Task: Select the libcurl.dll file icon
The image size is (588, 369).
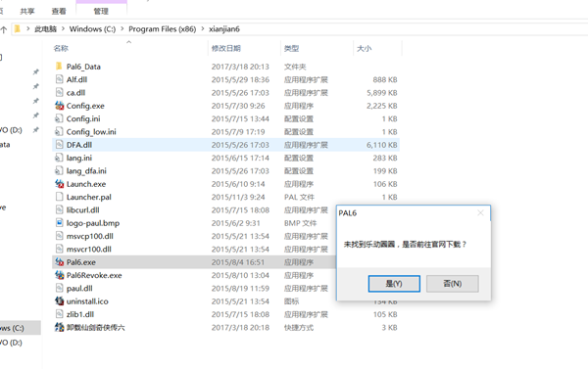Action: tap(59, 209)
